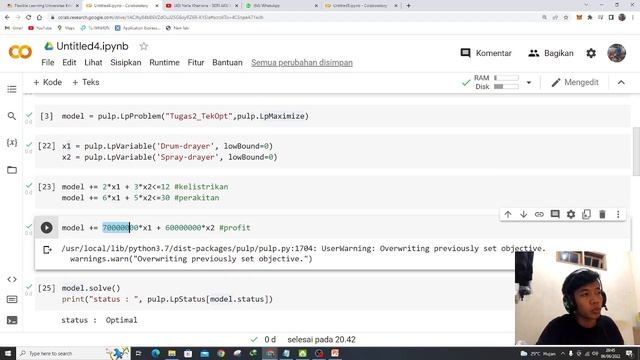Add a new text cell with + Teks
Image resolution: width=640 pixels, height=360 pixels.
[86, 82]
